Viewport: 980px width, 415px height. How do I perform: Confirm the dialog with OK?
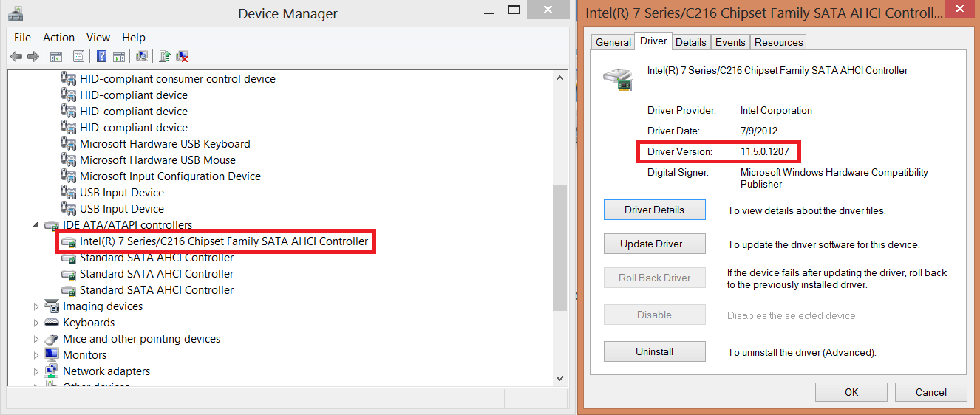[x=851, y=392]
